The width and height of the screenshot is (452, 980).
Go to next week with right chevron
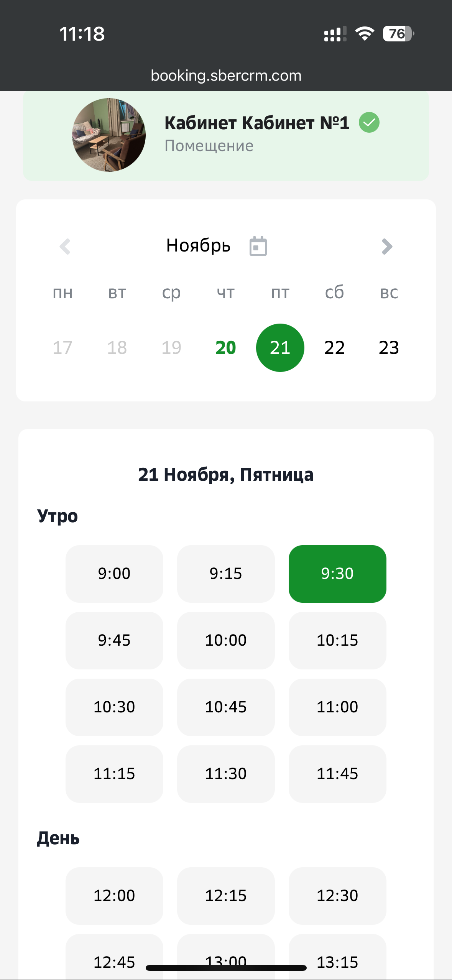387,247
